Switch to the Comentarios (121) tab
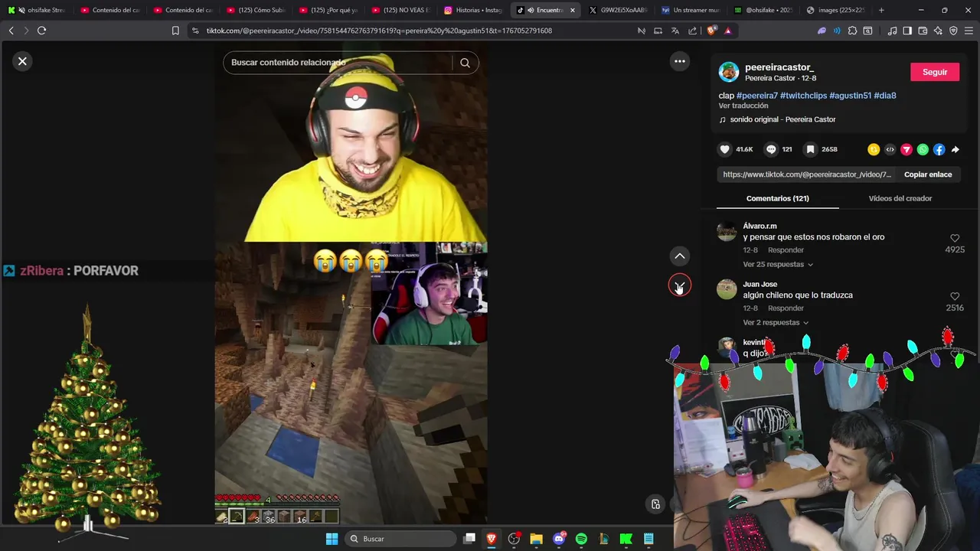980x551 pixels. (777, 198)
